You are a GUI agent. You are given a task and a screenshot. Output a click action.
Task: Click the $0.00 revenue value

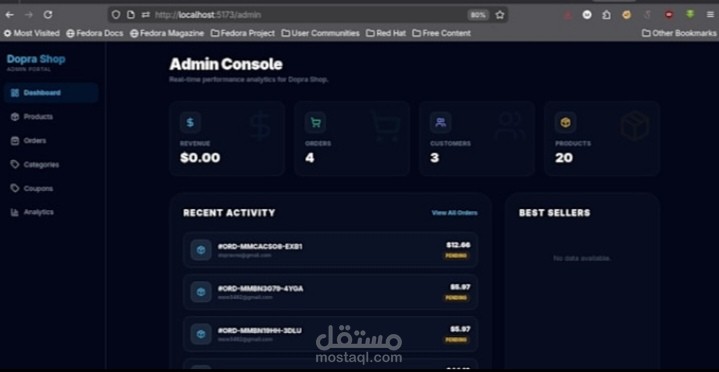(x=200, y=158)
